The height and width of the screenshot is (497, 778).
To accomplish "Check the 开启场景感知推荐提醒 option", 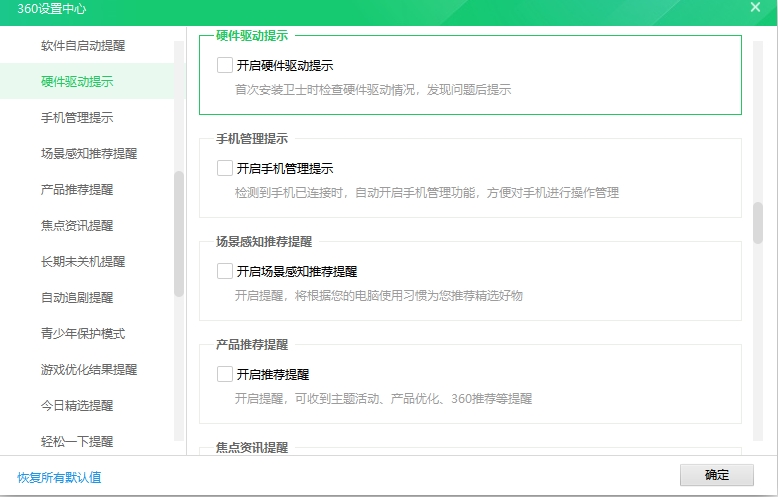I will click(225, 271).
